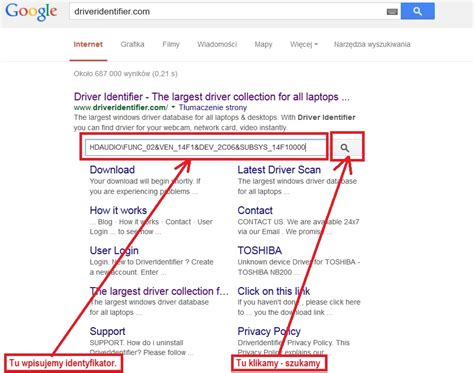Image resolution: width=474 pixels, height=373 pixels.
Task: Click the Tłumaczenie strony link
Action: tap(213, 107)
